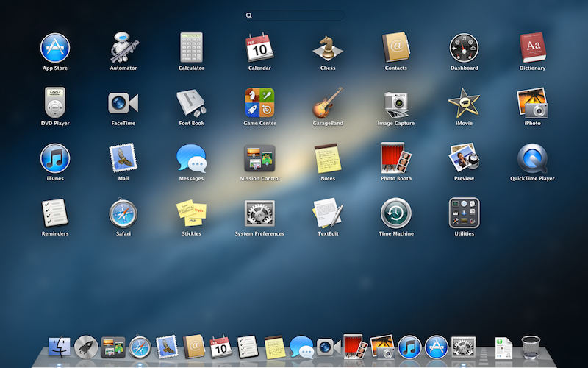
Task: Launch Game Center
Action: tap(259, 103)
